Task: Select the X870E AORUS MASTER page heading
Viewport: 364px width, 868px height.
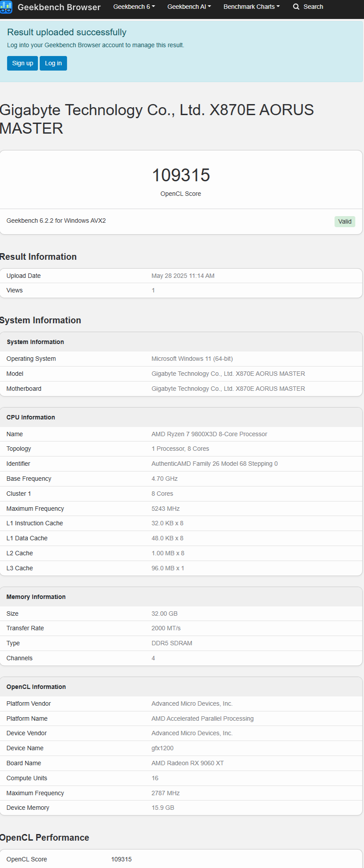Action: click(x=157, y=119)
